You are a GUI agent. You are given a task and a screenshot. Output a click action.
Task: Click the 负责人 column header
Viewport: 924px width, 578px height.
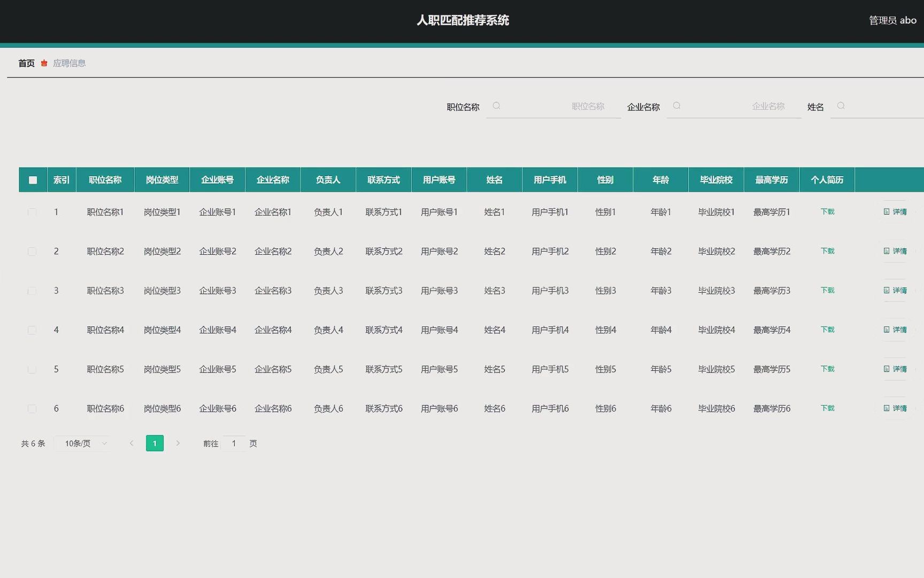[x=328, y=180]
